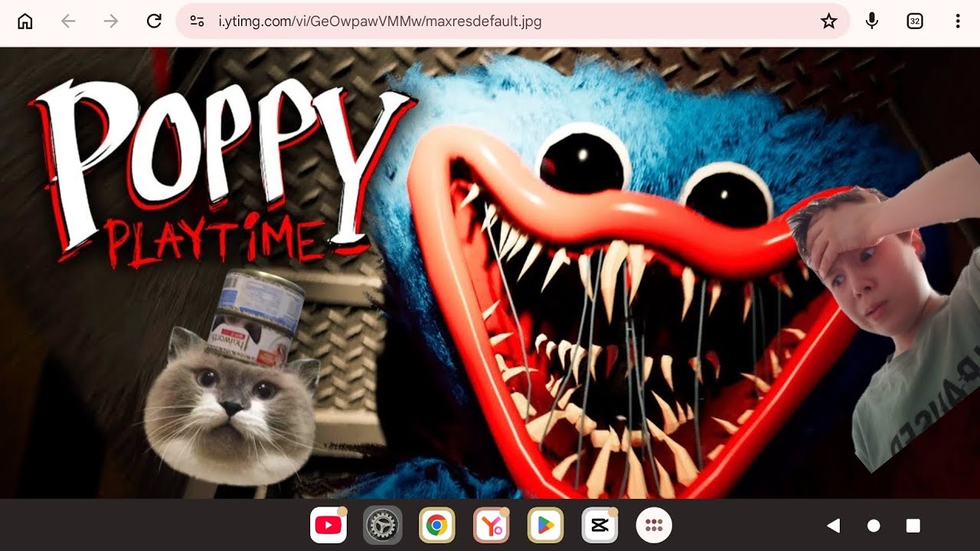This screenshot has width=980, height=551.
Task: Click the Poppy Playtime thumbnail image
Action: 490,272
